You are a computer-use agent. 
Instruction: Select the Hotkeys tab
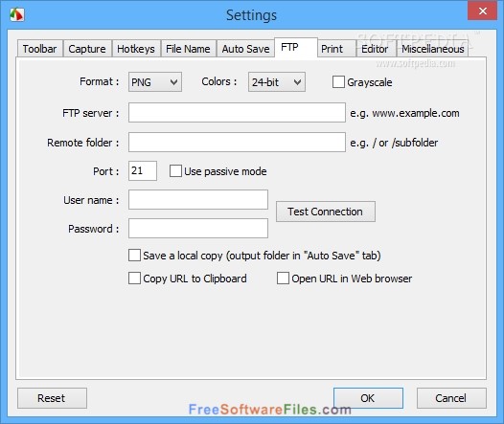pyautogui.click(x=136, y=49)
